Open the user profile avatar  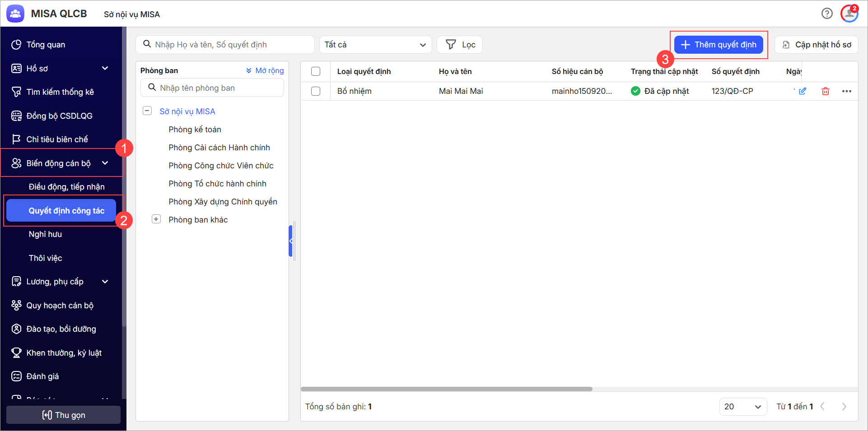[849, 14]
